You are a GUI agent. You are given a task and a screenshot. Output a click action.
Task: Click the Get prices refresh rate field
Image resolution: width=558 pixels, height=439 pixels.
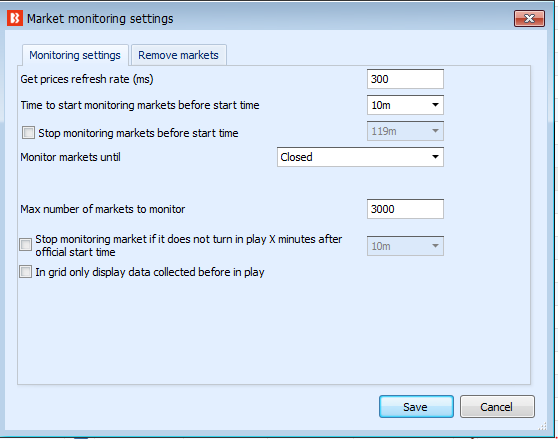click(x=405, y=79)
